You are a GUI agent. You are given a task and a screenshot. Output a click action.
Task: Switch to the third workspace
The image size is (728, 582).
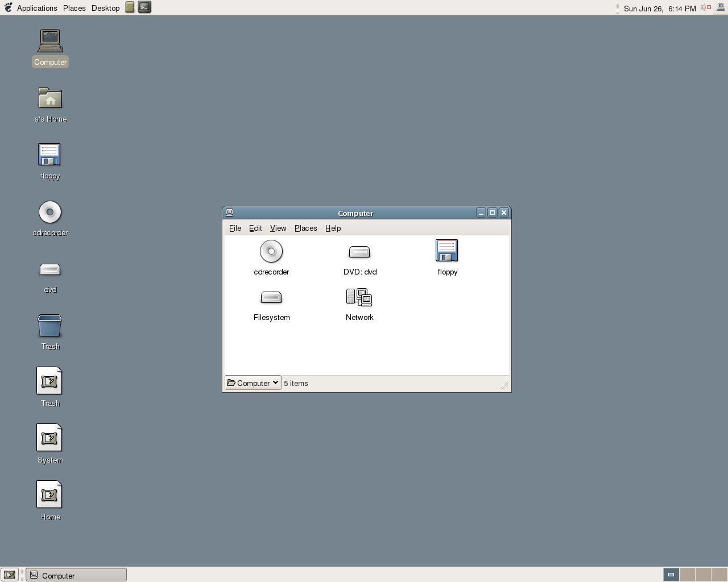[703, 575]
